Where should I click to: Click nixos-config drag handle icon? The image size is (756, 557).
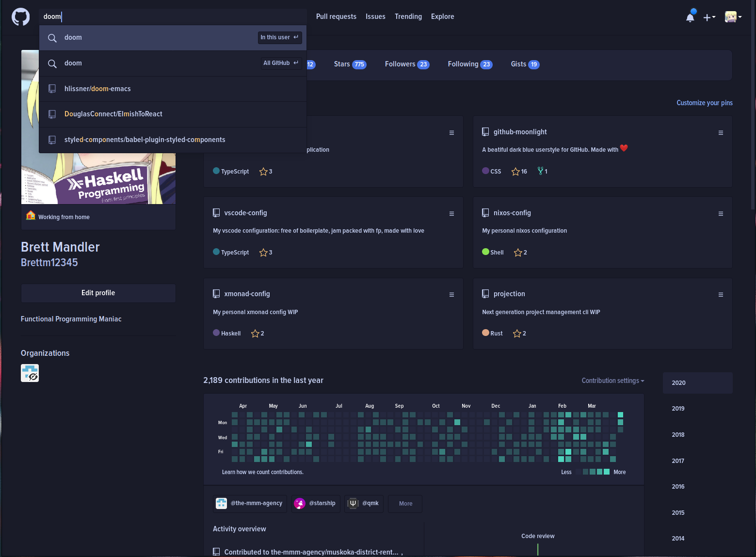click(x=721, y=214)
